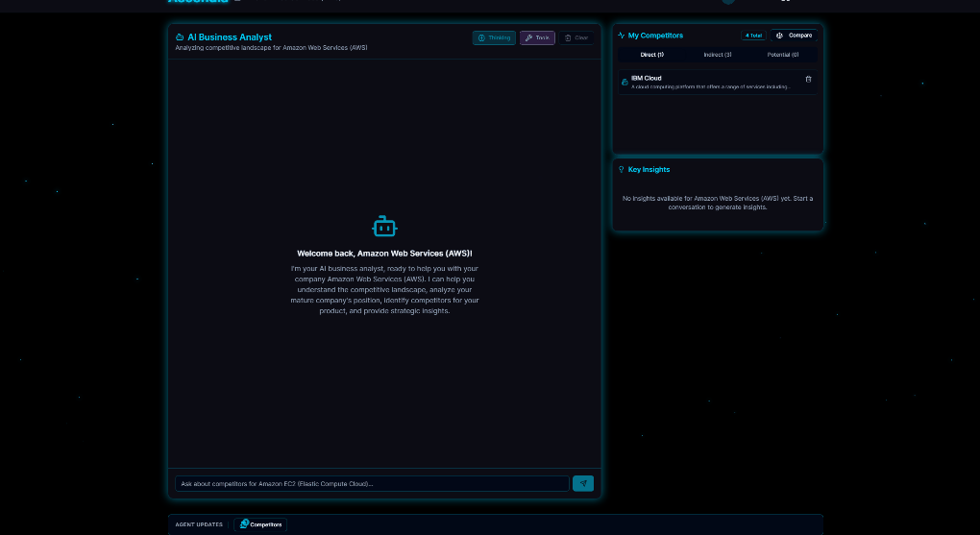Click the AI Business Analyst title
The width and height of the screenshot is (980, 535).
tap(230, 37)
